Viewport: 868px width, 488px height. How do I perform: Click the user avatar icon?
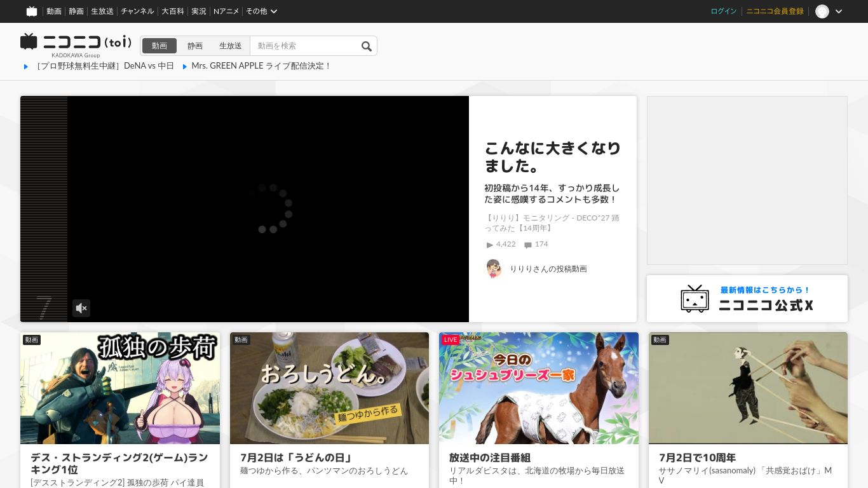[x=822, y=11]
